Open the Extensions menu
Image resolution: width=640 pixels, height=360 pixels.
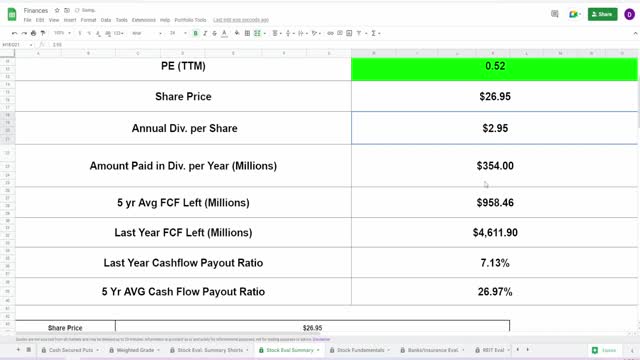(x=144, y=20)
